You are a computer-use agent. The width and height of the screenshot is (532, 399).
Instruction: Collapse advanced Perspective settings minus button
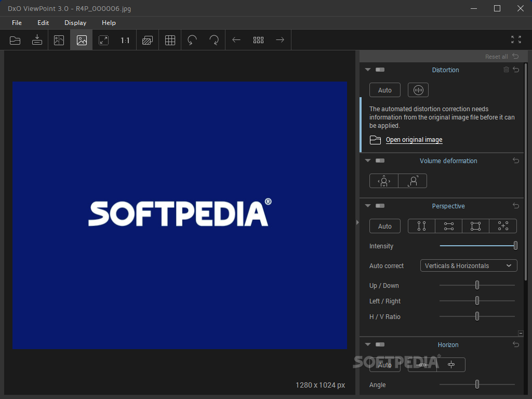point(521,333)
